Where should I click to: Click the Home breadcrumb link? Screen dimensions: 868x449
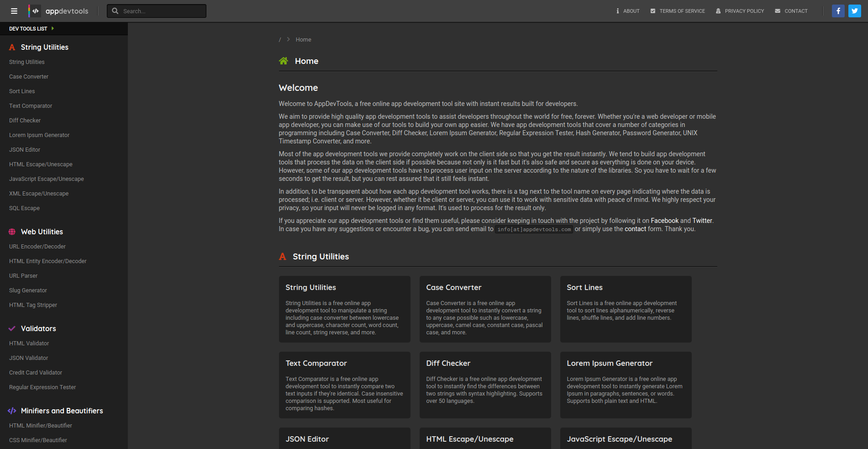coord(303,40)
